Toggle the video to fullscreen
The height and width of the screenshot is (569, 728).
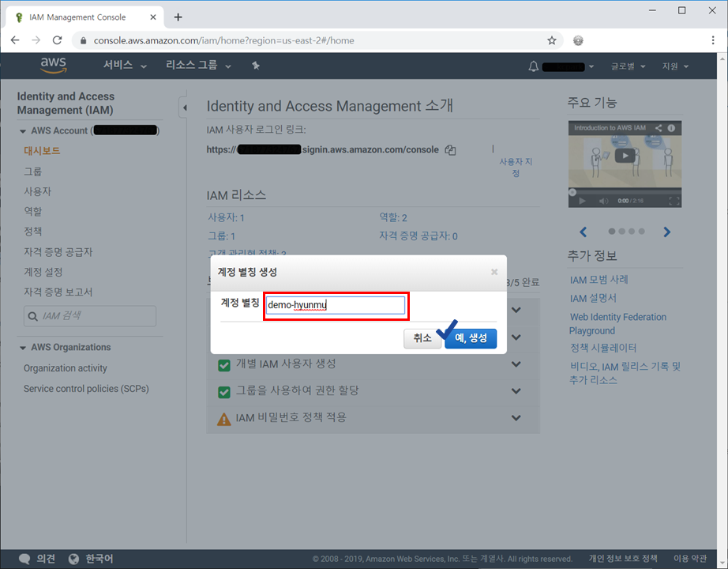[x=674, y=201]
